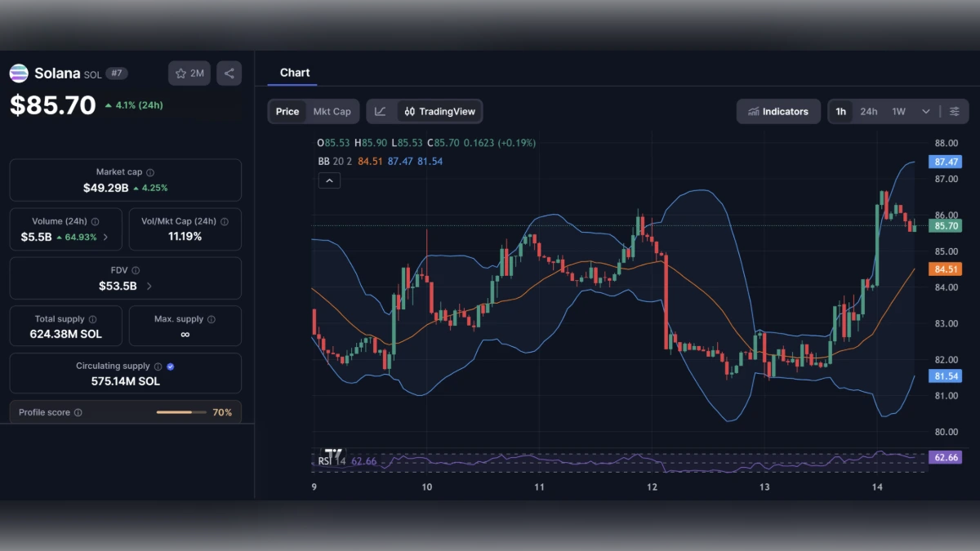Switch to line chart using the line icon
The width and height of the screenshot is (980, 551).
(381, 111)
